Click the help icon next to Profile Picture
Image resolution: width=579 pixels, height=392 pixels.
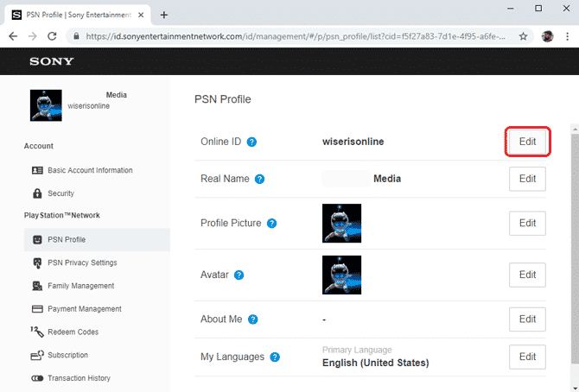coord(271,224)
